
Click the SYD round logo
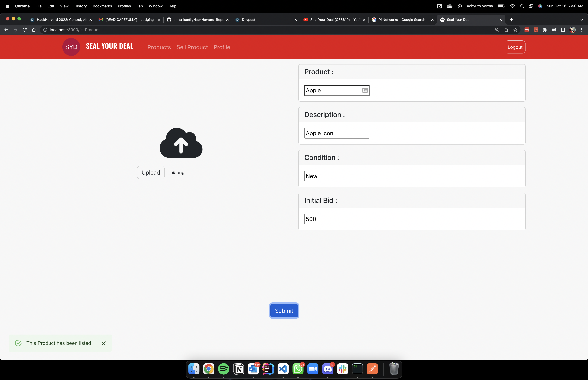71,47
